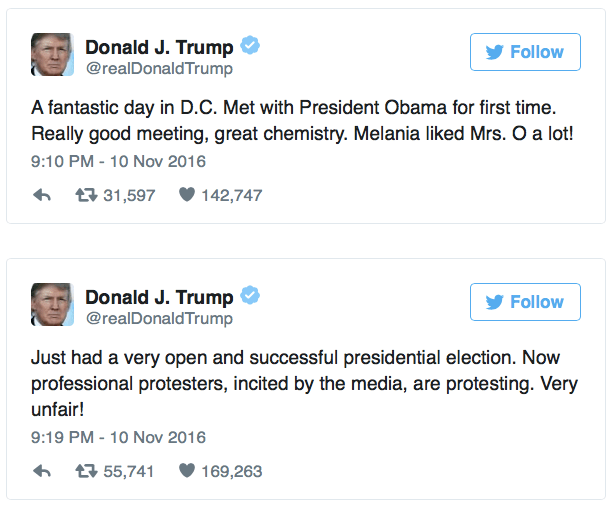The image size is (614, 510).
Task: View the 31,597 retweet count
Action: (130, 196)
